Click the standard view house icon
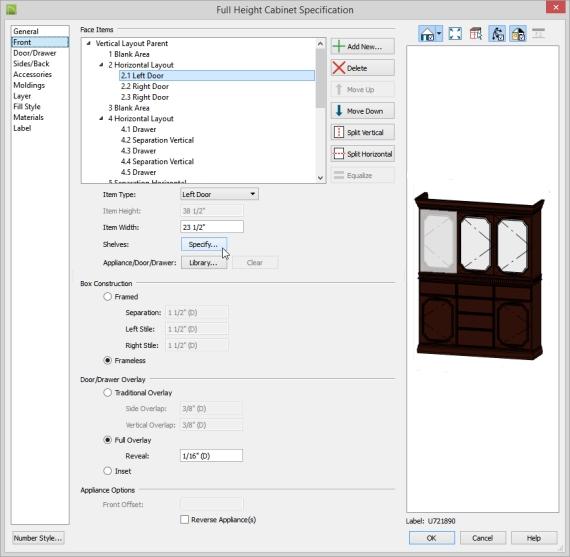Screen dimensions: 570x557 point(427,34)
